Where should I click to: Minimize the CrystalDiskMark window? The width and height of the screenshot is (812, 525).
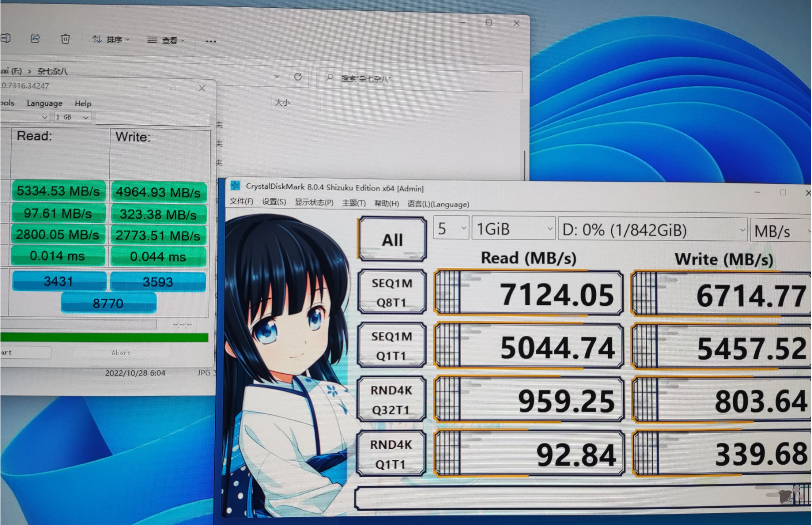[758, 192]
